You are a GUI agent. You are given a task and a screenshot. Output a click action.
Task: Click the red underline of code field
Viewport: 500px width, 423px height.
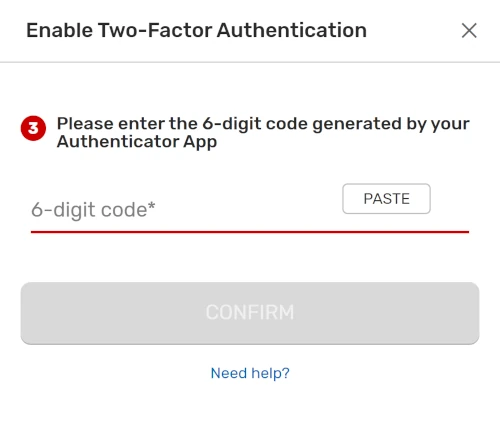pyautogui.click(x=250, y=232)
